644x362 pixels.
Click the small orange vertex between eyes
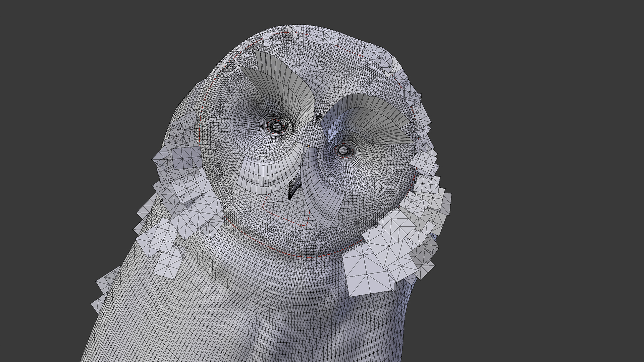[308, 146]
